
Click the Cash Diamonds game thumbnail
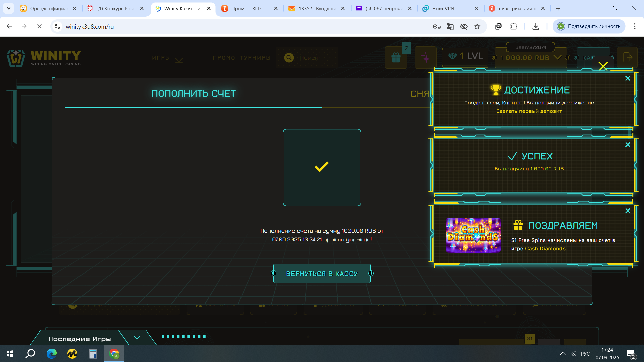pyautogui.click(x=473, y=235)
